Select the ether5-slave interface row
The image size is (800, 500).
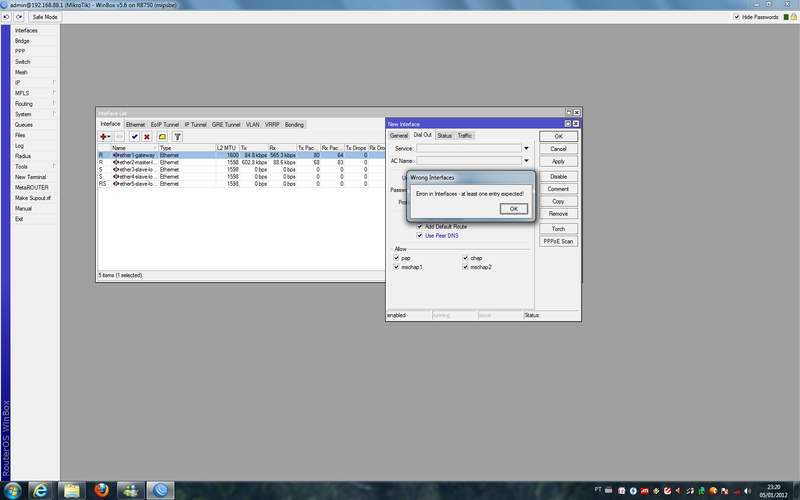(241, 184)
